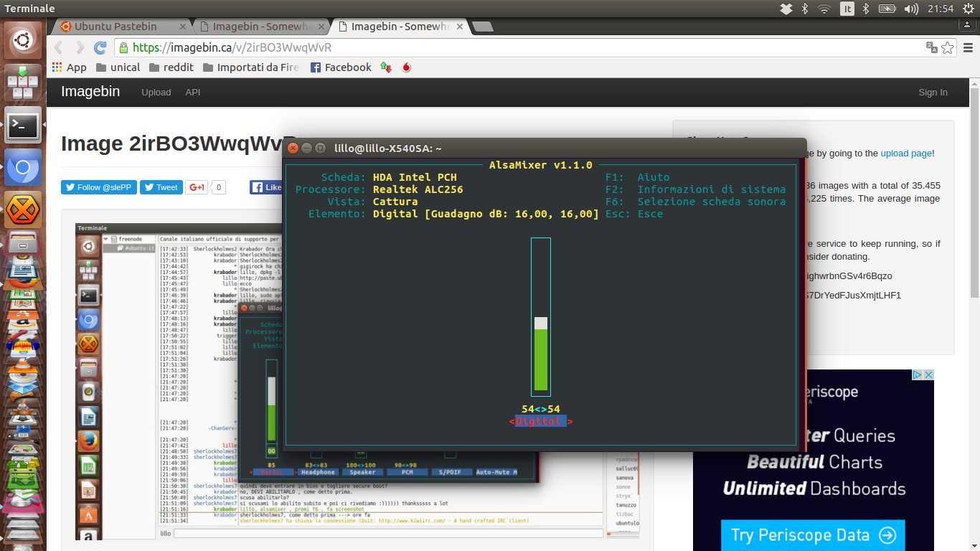Open the sound volume indicator
Screen dimensions: 980x551
(911, 9)
